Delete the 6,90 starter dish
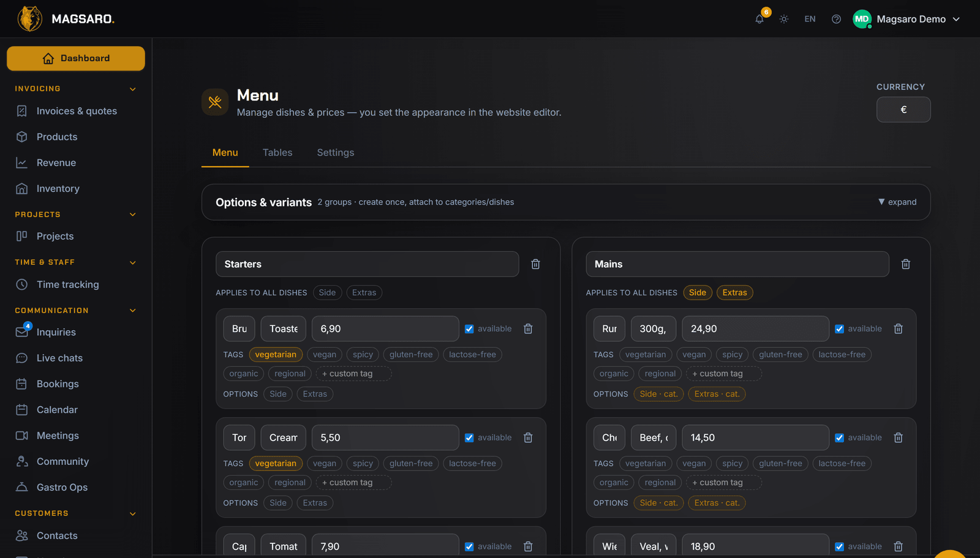Viewport: 980px width, 558px height. (x=528, y=329)
